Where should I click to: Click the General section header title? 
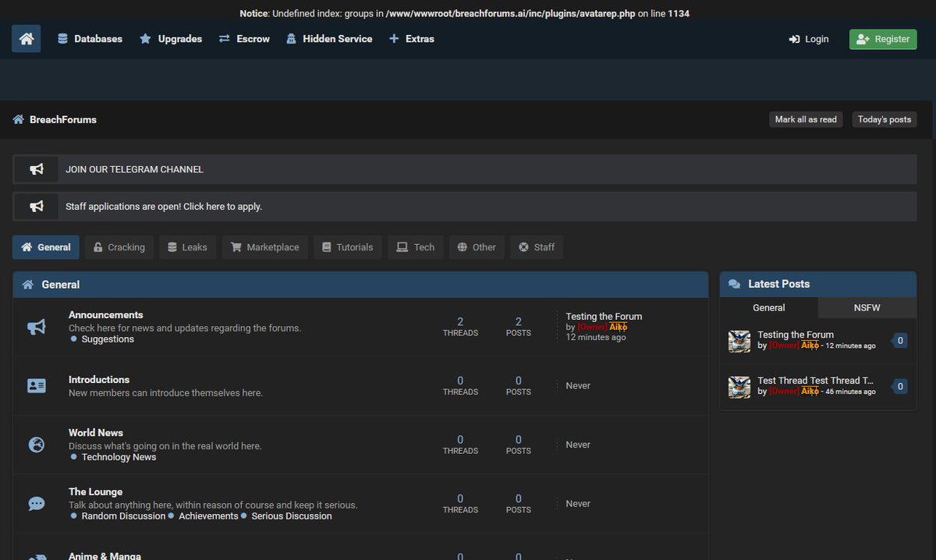click(61, 285)
